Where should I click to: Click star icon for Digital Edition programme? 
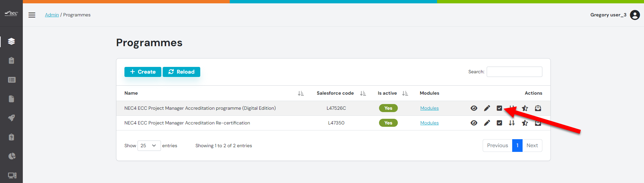pyautogui.click(x=525, y=108)
